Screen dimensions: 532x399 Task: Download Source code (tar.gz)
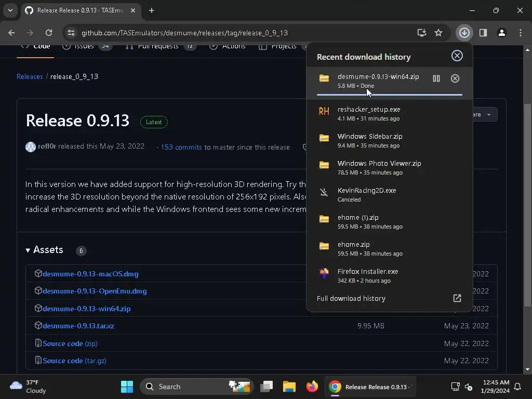point(74,361)
